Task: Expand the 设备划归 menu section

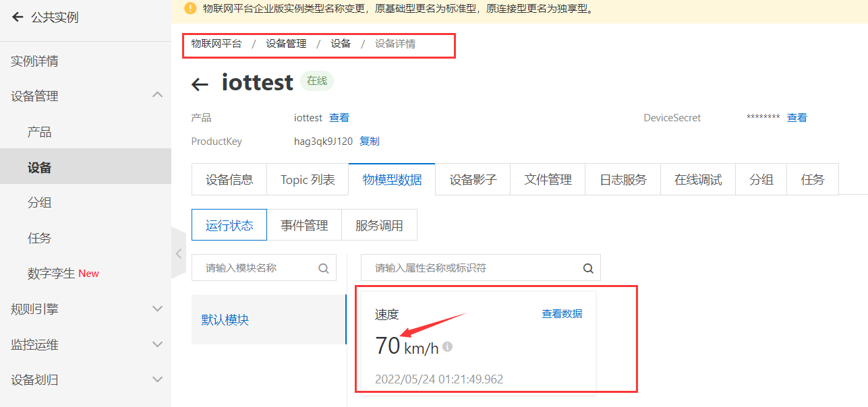Action: [x=157, y=379]
